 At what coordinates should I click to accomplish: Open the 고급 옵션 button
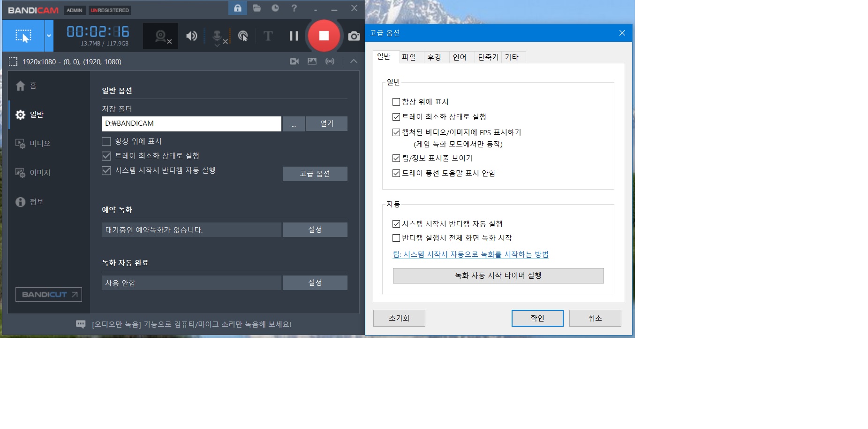coord(315,174)
